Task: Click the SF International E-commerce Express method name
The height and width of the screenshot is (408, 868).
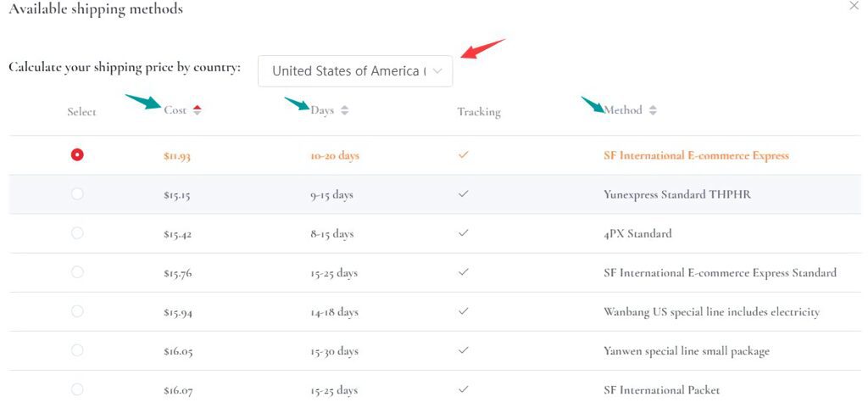Action: [x=695, y=155]
